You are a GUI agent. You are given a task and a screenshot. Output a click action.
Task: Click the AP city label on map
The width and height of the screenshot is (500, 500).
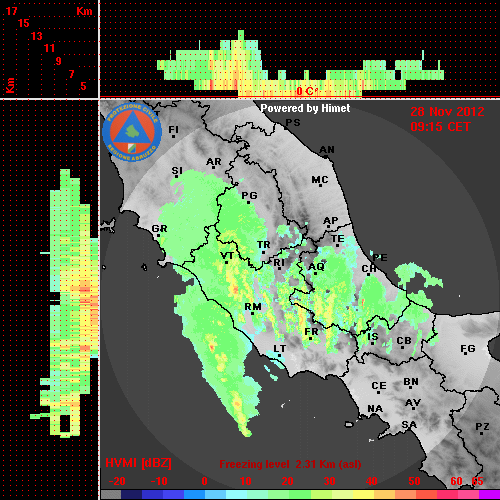(330, 221)
